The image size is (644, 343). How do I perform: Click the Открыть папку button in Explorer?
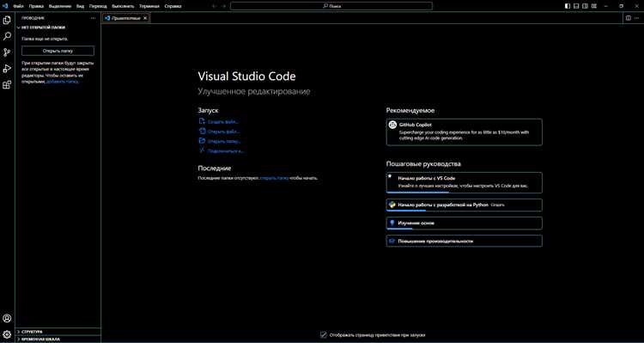coord(58,51)
